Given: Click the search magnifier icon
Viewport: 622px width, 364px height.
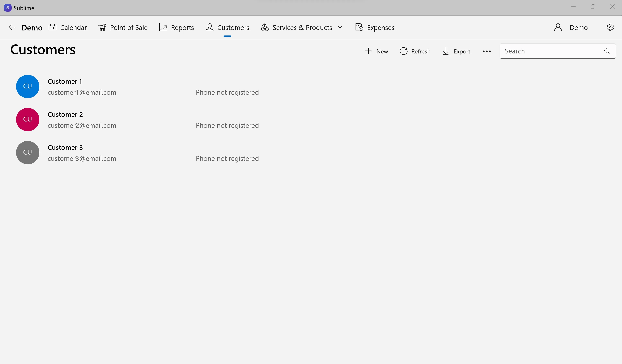Looking at the screenshot, I should coord(607,51).
